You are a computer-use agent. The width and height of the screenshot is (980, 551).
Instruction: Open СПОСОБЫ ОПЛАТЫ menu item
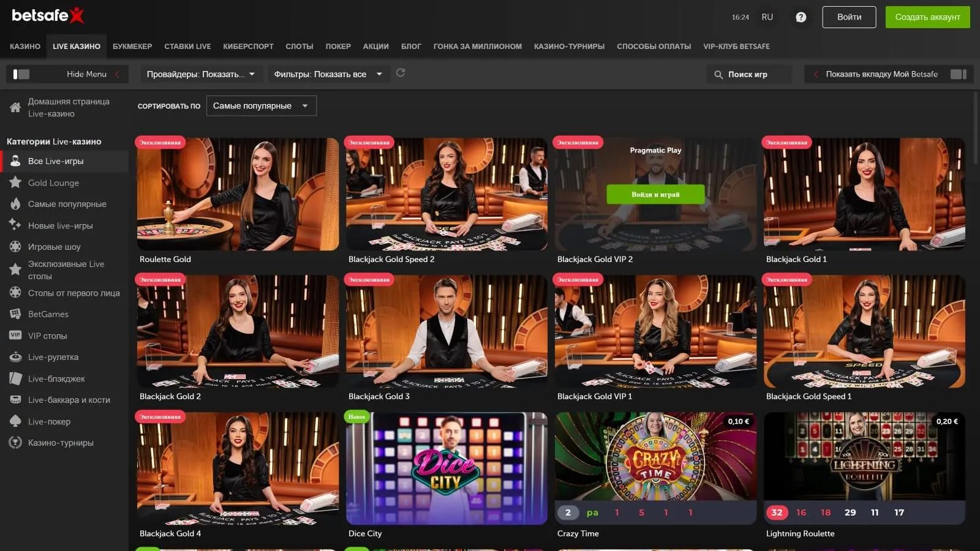(654, 47)
